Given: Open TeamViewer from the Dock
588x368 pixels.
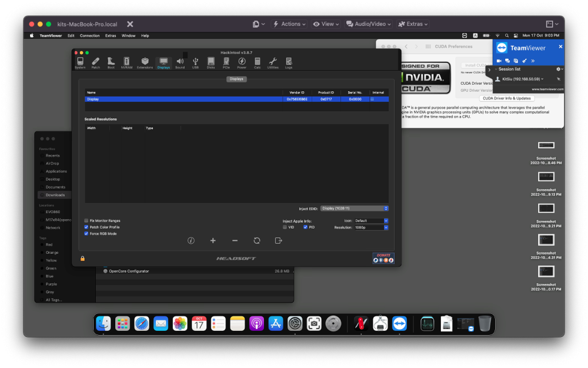Looking at the screenshot, I should (x=399, y=324).
